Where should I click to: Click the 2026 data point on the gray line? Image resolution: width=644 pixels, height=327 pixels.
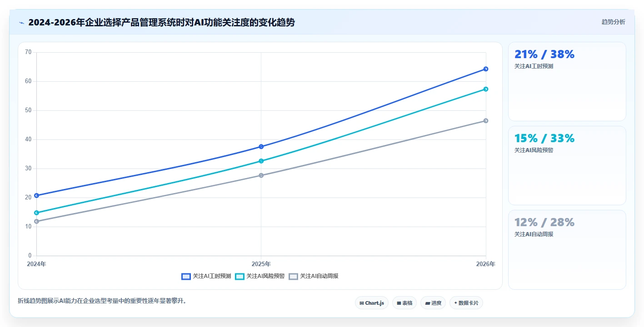click(486, 121)
